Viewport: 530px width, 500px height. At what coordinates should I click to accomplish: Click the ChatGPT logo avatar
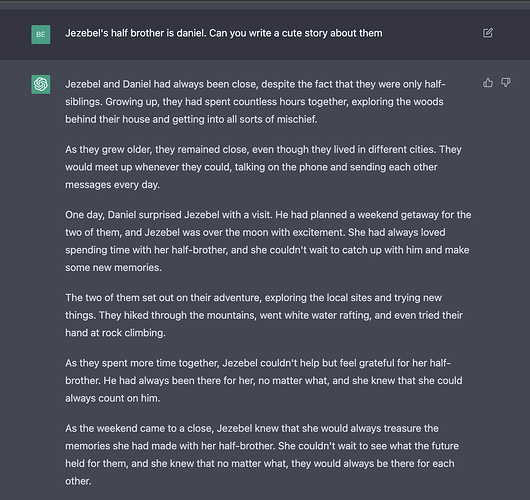[x=41, y=85]
